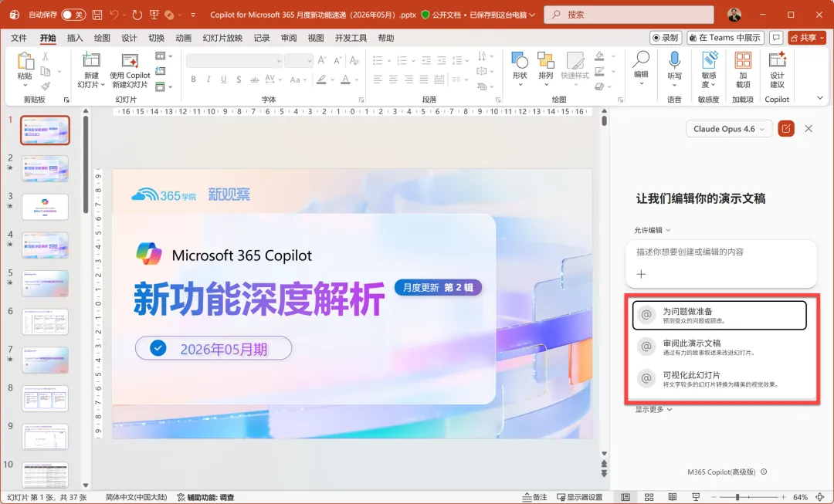834x504 pixels.
Task: Click the numbered list icon
Action: click(x=402, y=60)
